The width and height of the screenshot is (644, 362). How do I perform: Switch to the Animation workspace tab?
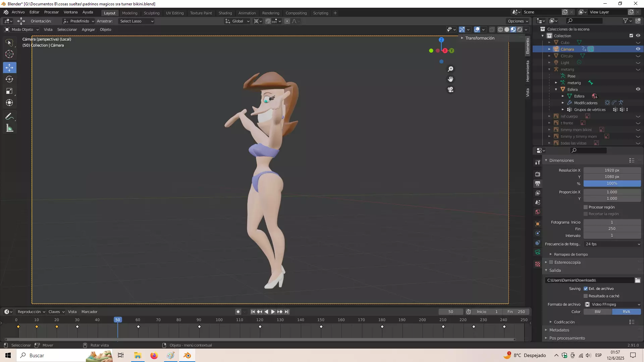click(x=247, y=13)
